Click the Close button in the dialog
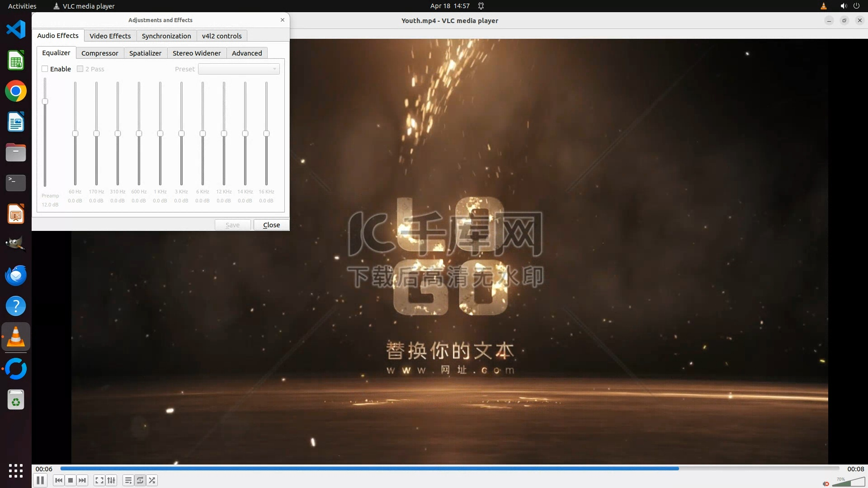 click(x=271, y=225)
